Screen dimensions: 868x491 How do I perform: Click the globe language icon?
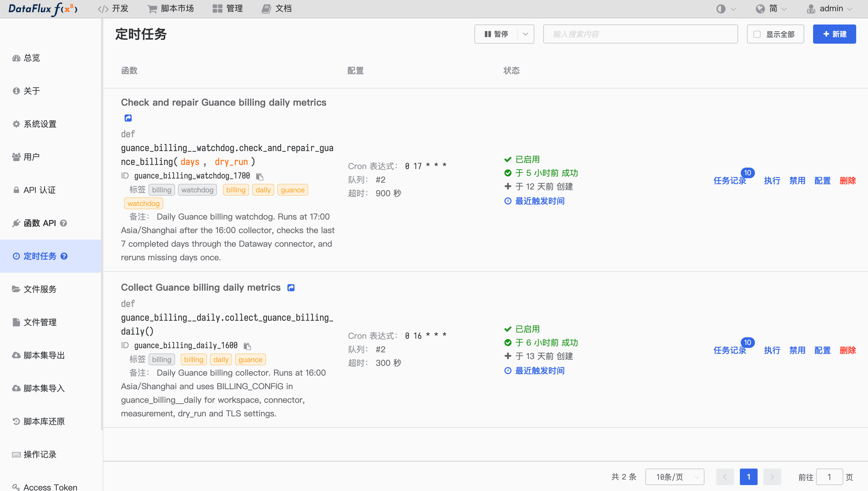click(x=760, y=9)
